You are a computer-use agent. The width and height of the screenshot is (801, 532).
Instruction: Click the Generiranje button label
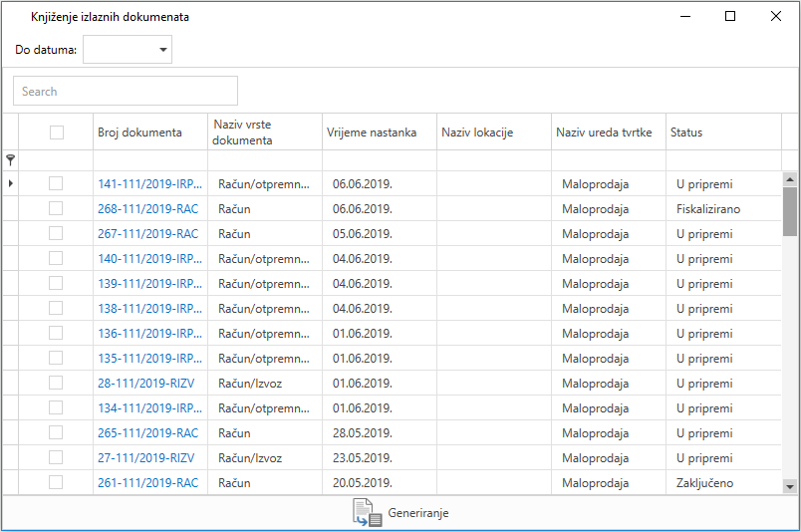point(418,513)
